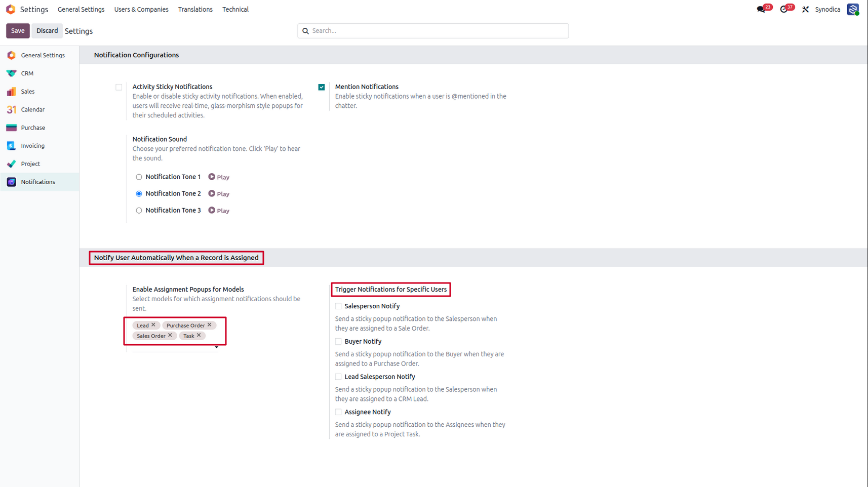This screenshot has width=868, height=487.
Task: Focus the settings Search field
Action: (x=433, y=31)
